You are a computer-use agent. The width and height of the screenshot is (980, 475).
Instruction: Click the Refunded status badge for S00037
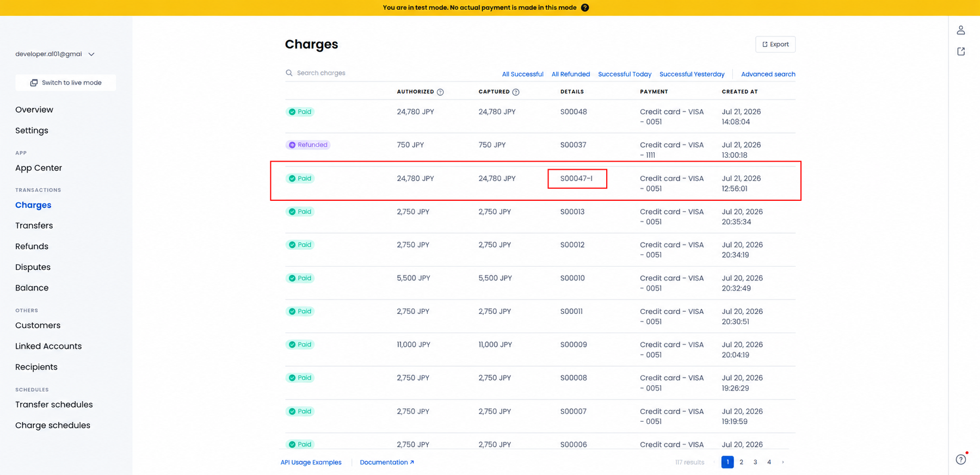[x=308, y=145]
